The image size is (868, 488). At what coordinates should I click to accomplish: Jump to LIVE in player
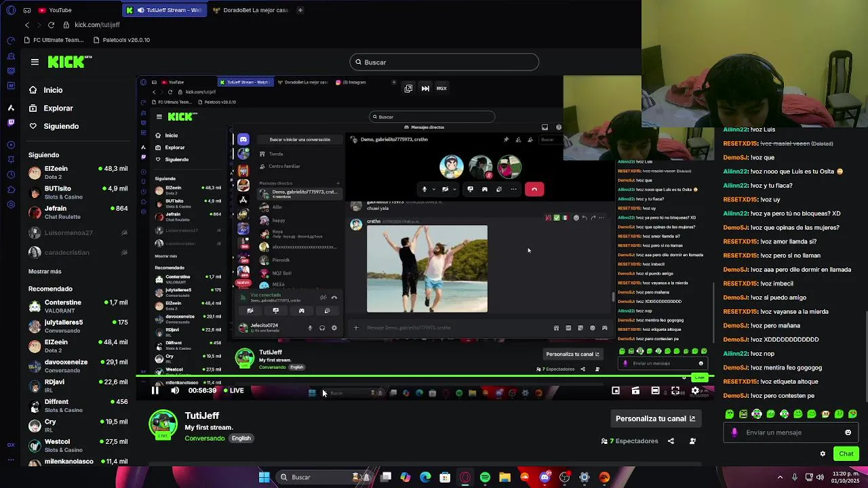(234, 390)
